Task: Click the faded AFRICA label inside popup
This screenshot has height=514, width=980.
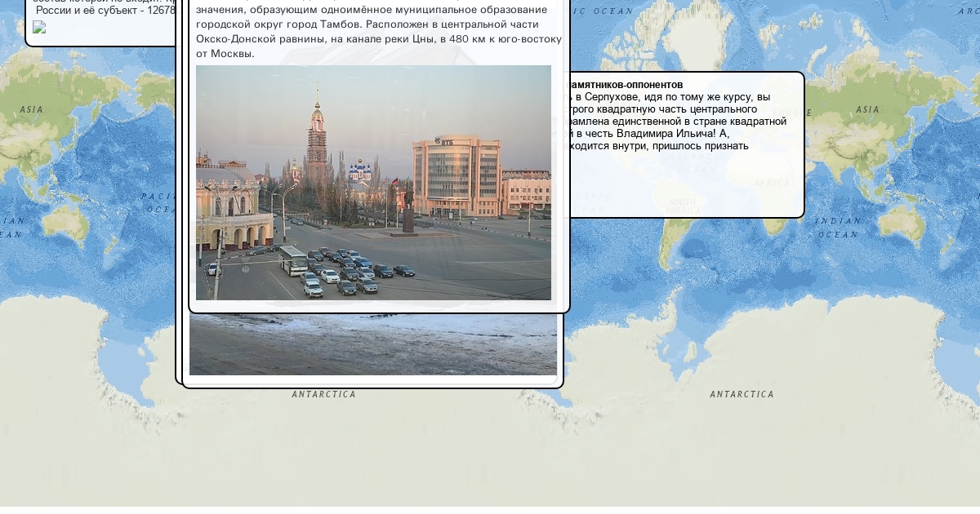Action: [772, 184]
